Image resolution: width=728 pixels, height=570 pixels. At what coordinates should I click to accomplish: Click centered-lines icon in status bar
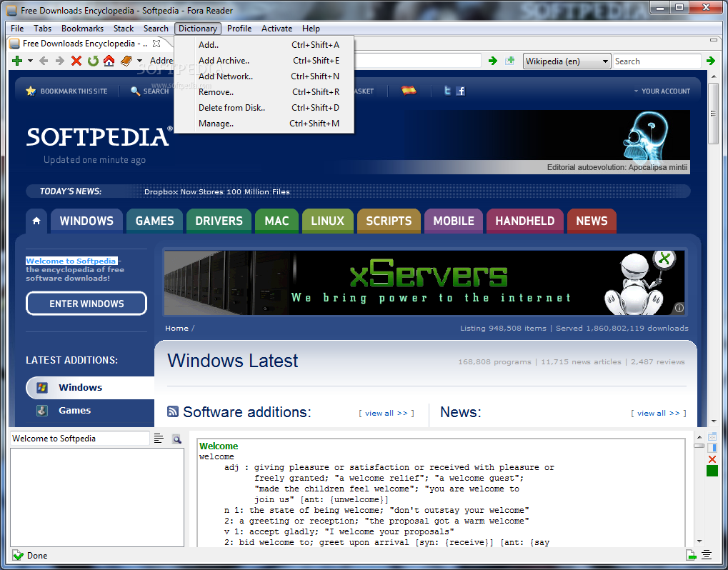(x=707, y=555)
